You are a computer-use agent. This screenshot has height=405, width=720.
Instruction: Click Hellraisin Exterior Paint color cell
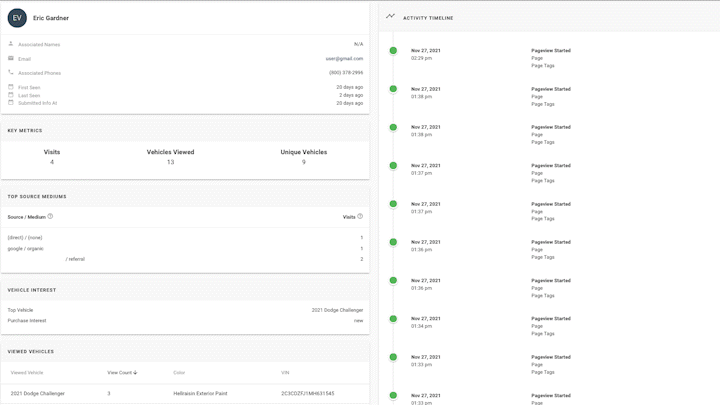click(x=200, y=394)
